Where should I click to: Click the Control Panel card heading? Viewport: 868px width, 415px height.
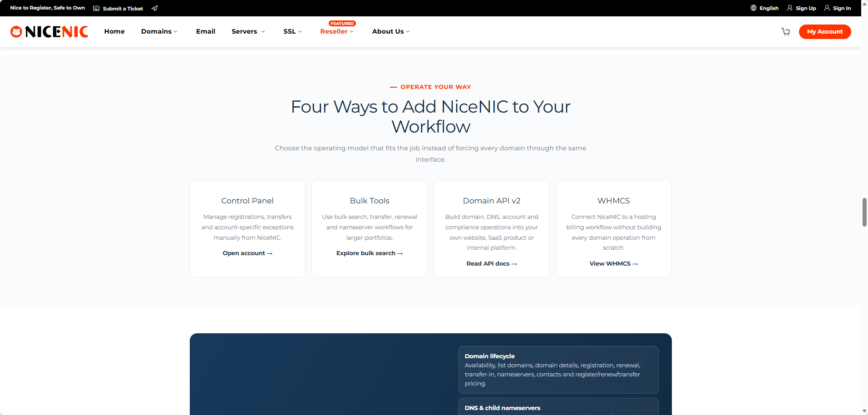[x=247, y=201]
